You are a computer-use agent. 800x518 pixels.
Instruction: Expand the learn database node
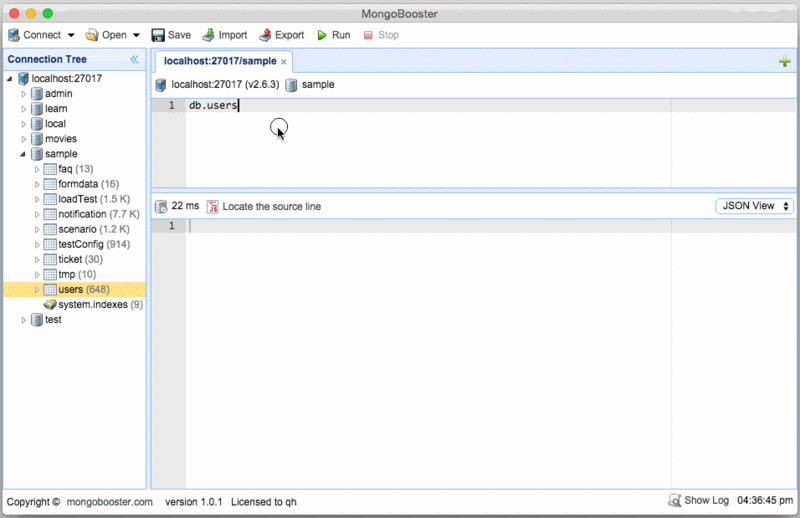23,109
